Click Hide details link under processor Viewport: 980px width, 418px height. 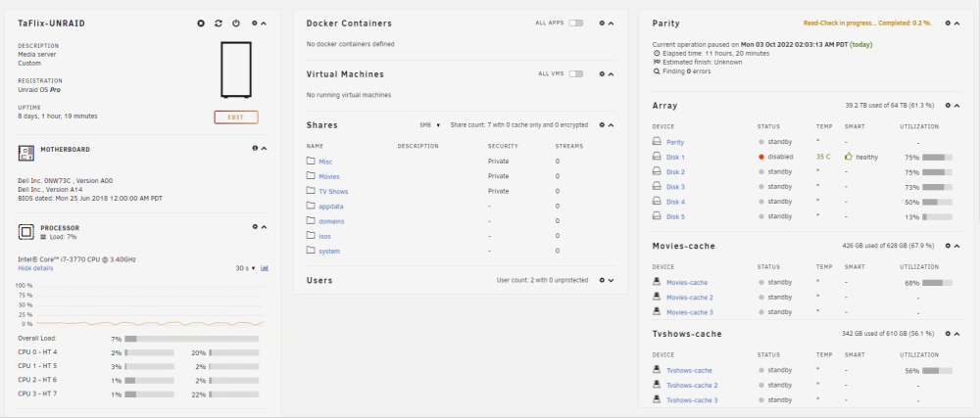(35, 268)
